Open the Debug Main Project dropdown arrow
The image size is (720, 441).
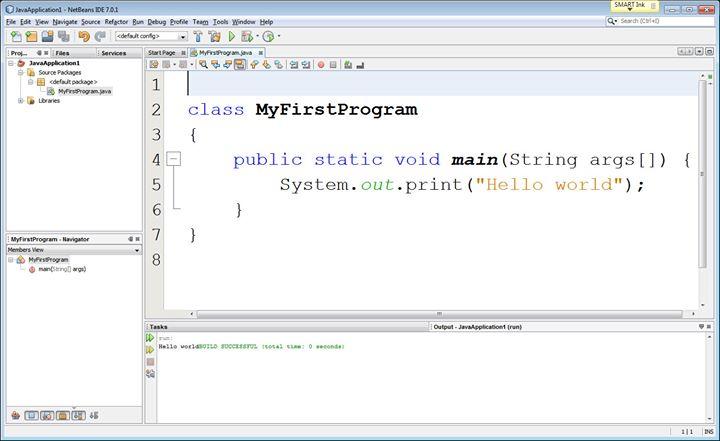coord(258,36)
